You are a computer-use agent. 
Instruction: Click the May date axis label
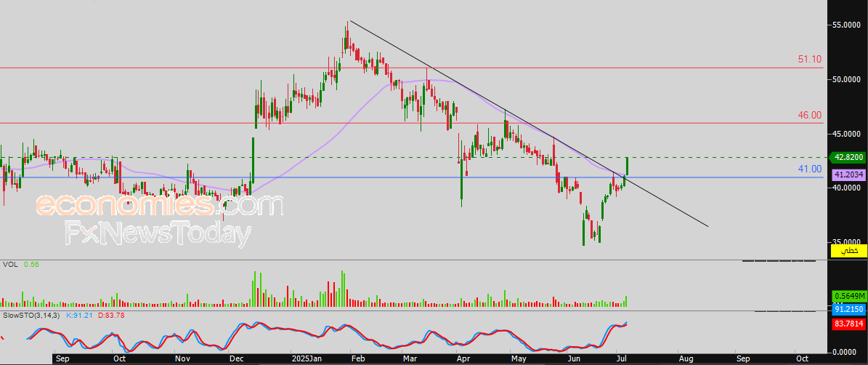[517, 359]
